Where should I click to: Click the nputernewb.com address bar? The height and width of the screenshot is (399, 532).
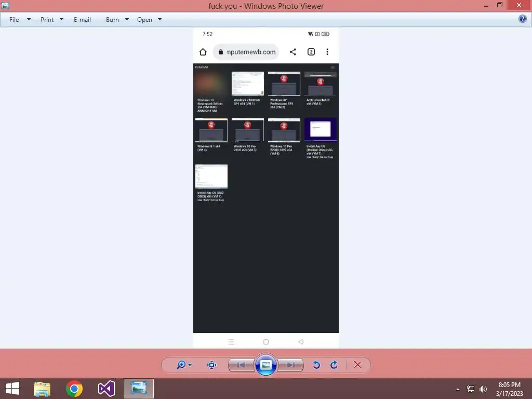[x=246, y=52]
